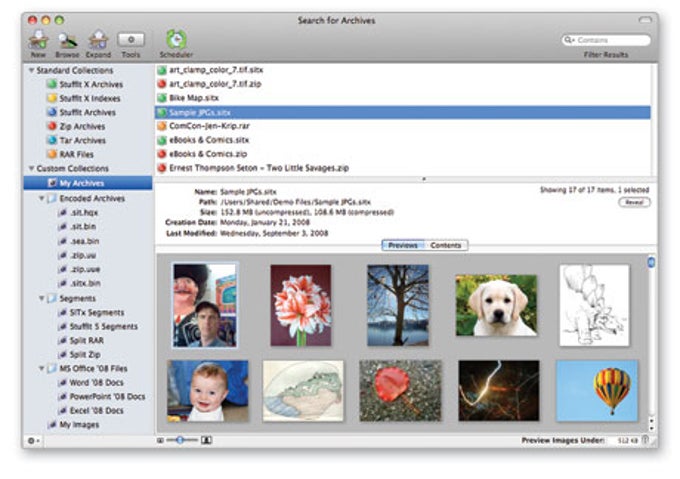This screenshot has width=680, height=479.
Task: Open the Scheduler clock icon
Action: coord(176,39)
